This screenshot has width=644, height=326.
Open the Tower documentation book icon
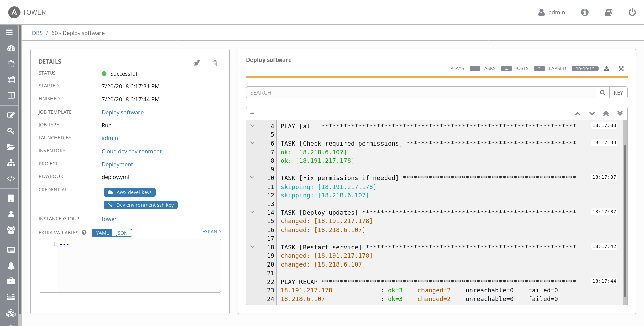coord(608,12)
